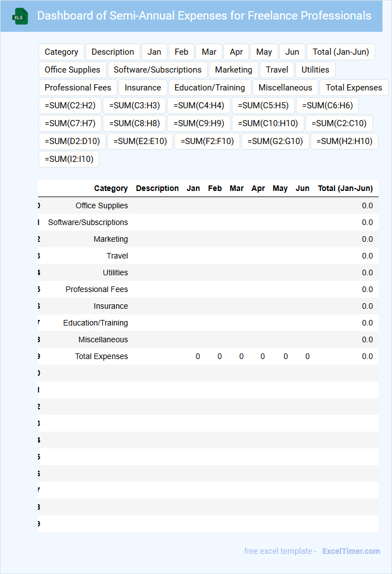Click the Jan 0 value in Total Expenses row
This screenshot has width=392, height=574.
198,357
